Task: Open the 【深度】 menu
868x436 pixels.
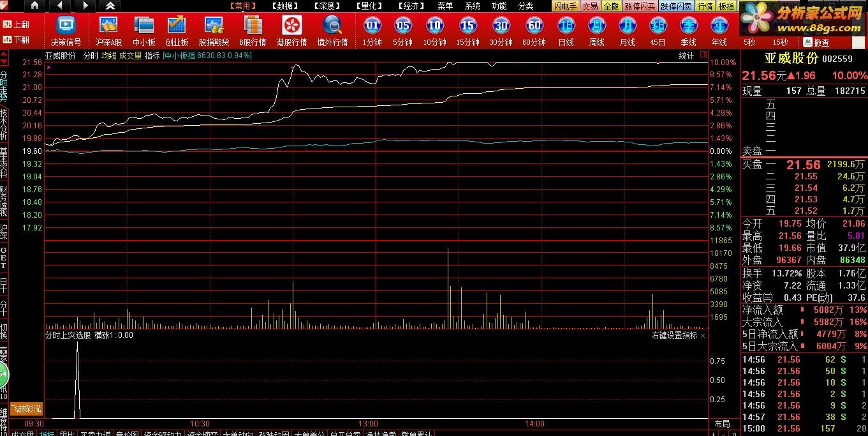Action: 327,6
